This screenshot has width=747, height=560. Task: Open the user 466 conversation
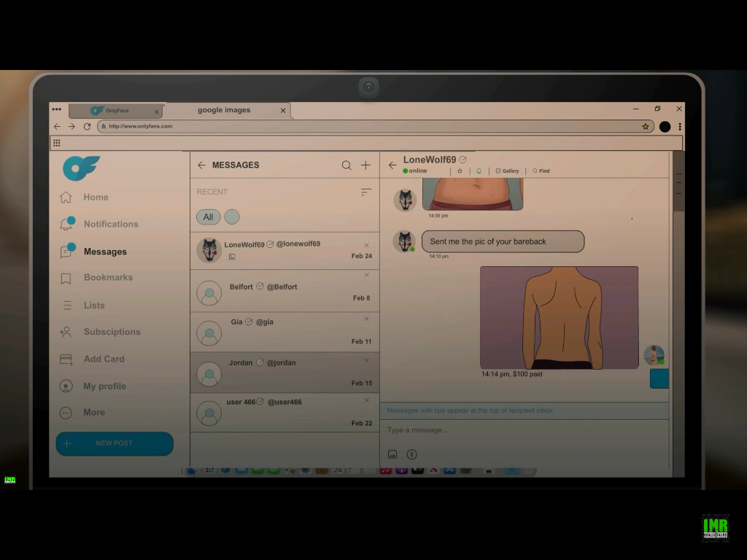coord(285,413)
